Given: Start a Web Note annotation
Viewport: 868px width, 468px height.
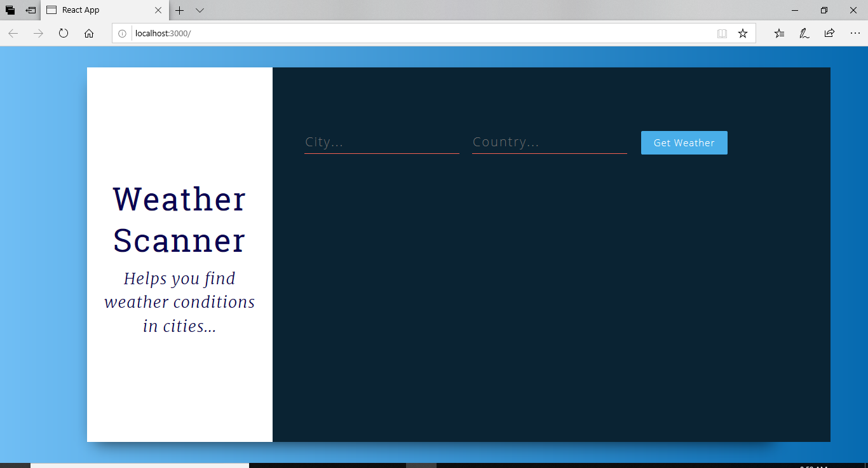Looking at the screenshot, I should [804, 33].
